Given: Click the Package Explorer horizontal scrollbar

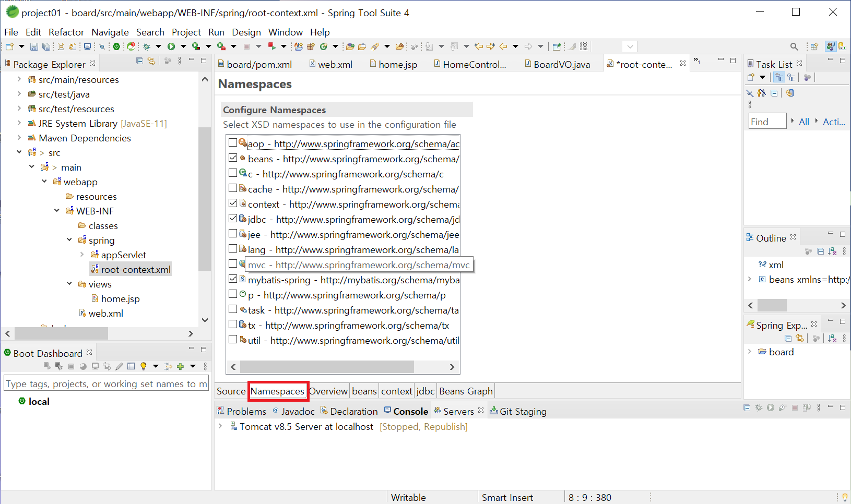Looking at the screenshot, I should pos(62,333).
